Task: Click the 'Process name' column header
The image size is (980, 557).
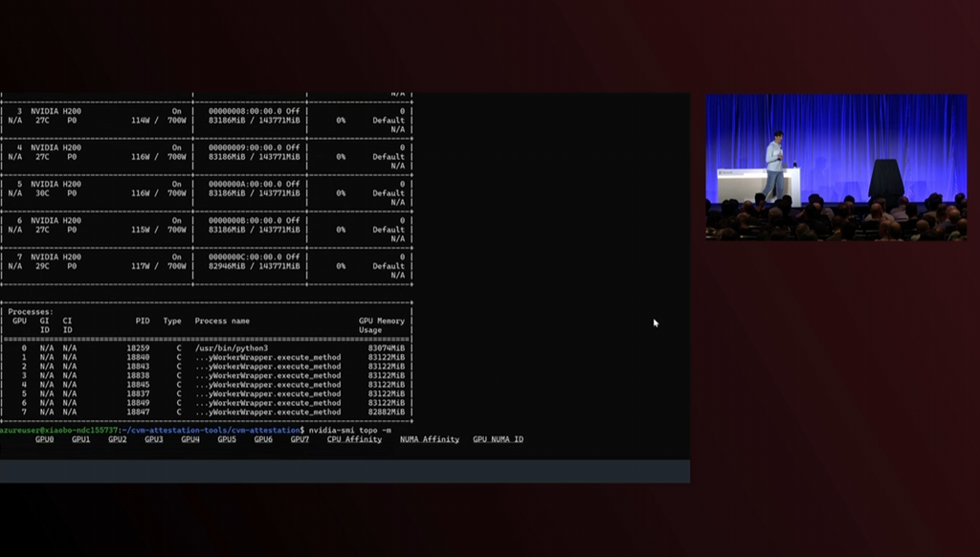Action: (x=222, y=321)
